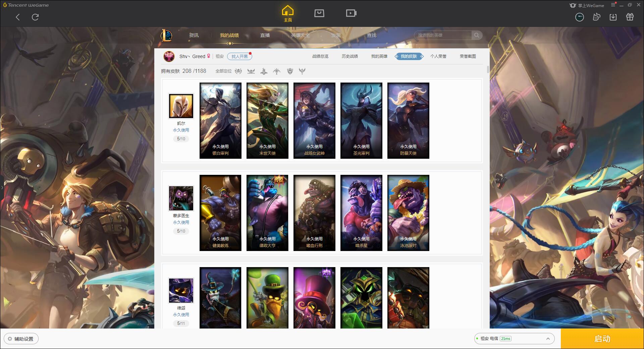This screenshot has height=349, width=644.
Task: Open the 防暴天使 skin card
Action: tap(408, 120)
